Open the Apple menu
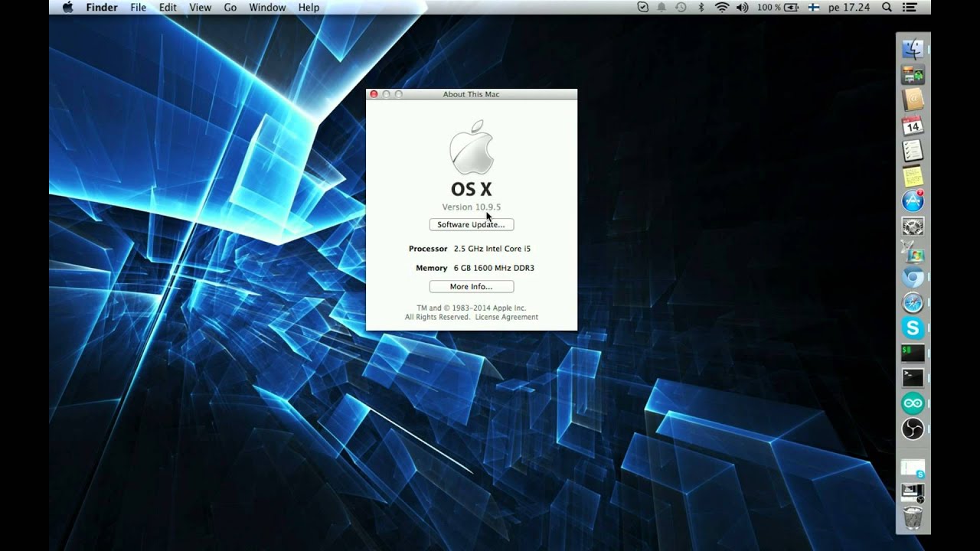This screenshot has width=980, height=551. [67, 7]
